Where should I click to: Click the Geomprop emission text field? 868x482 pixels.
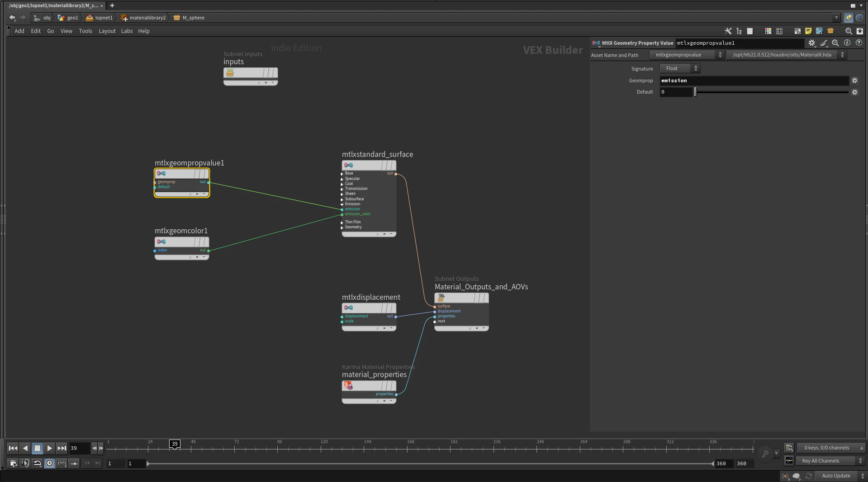754,80
